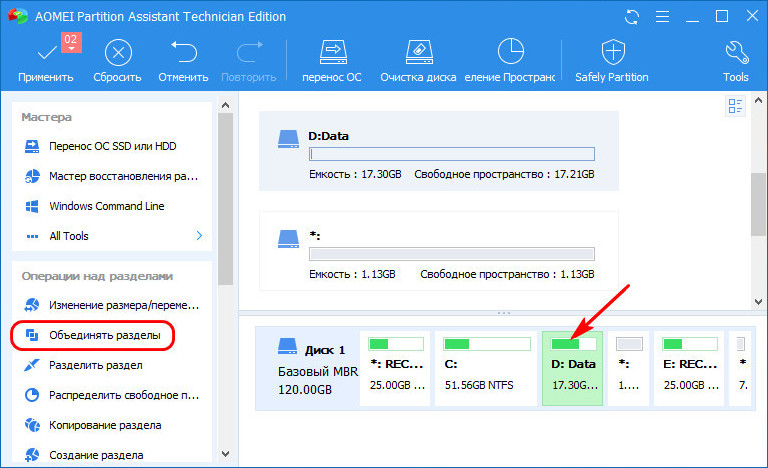Viewport: 768px width, 468px height.
Task: Click the sidebar scrollbar thumb
Action: [x=225, y=199]
